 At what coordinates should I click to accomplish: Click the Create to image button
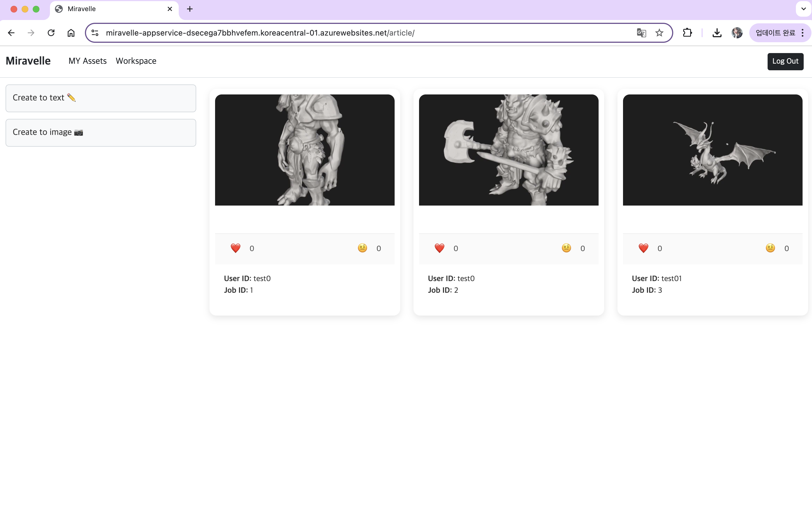coord(101,132)
